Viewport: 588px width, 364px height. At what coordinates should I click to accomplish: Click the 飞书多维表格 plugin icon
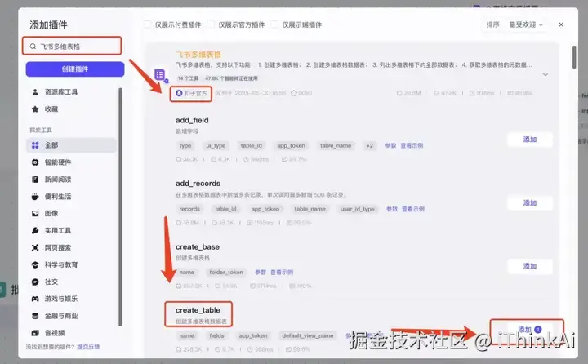click(x=161, y=75)
